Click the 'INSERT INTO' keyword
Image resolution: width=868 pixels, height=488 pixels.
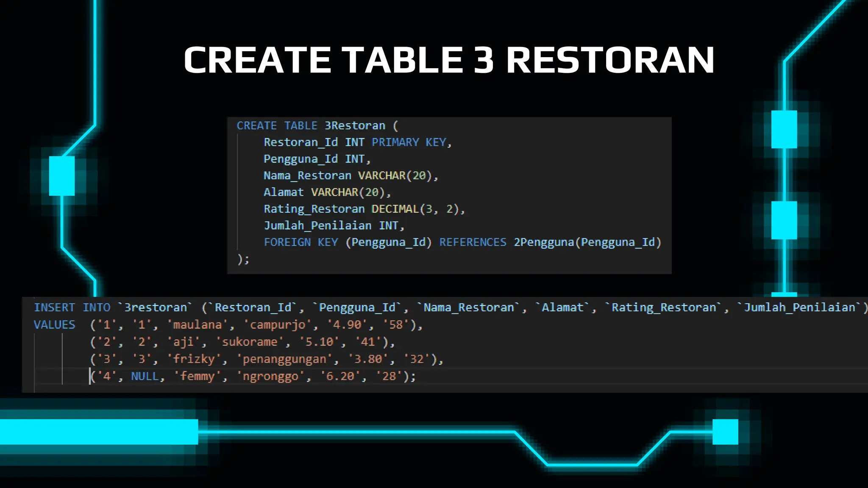click(x=72, y=308)
